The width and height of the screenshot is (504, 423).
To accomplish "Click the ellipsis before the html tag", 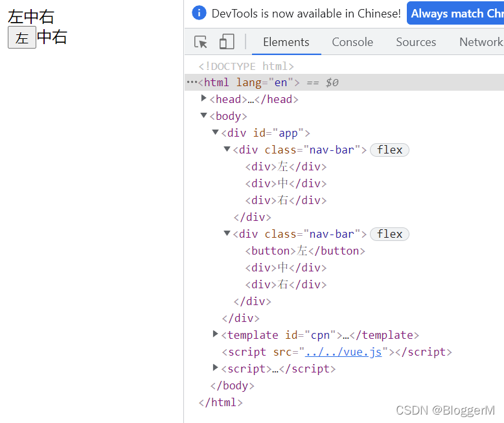I will pos(192,82).
